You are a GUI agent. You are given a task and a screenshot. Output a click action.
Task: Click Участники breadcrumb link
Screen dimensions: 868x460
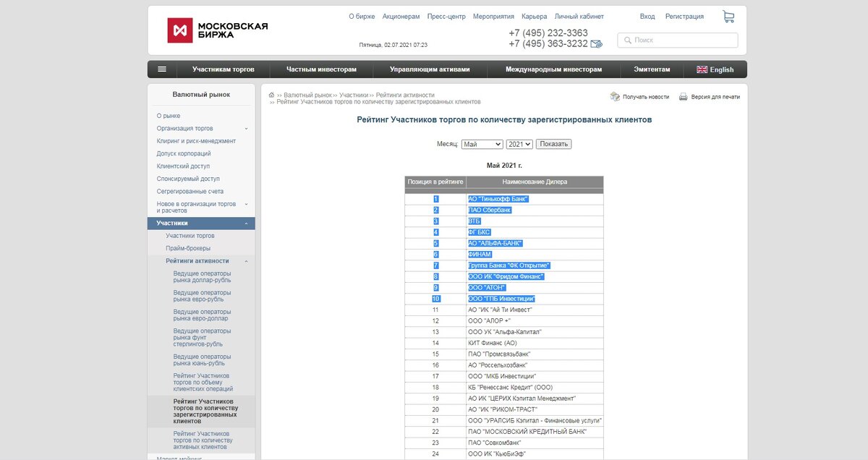point(354,95)
